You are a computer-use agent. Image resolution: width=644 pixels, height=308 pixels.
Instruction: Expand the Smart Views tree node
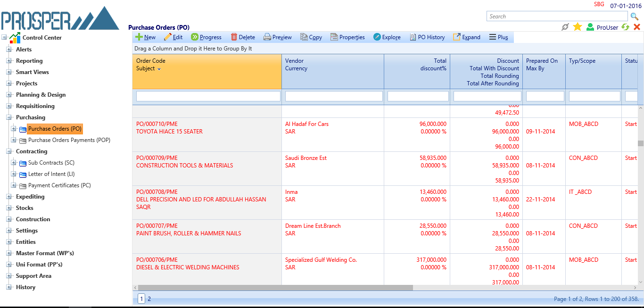coord(9,72)
